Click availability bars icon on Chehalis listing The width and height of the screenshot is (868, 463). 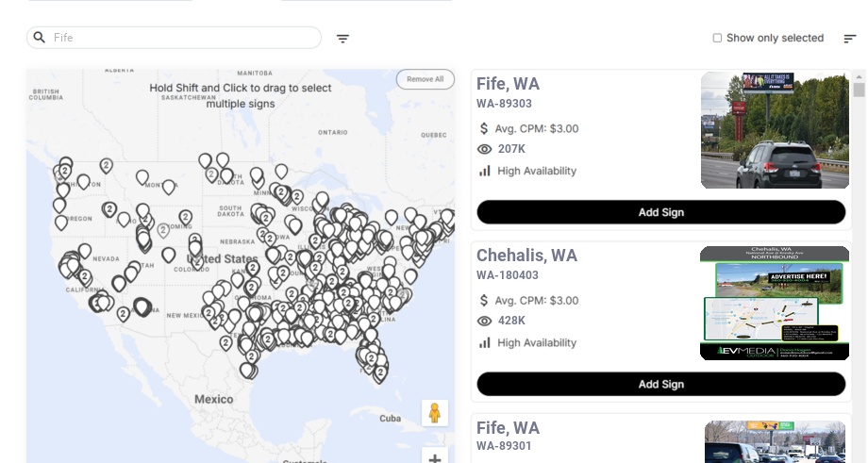(x=485, y=343)
